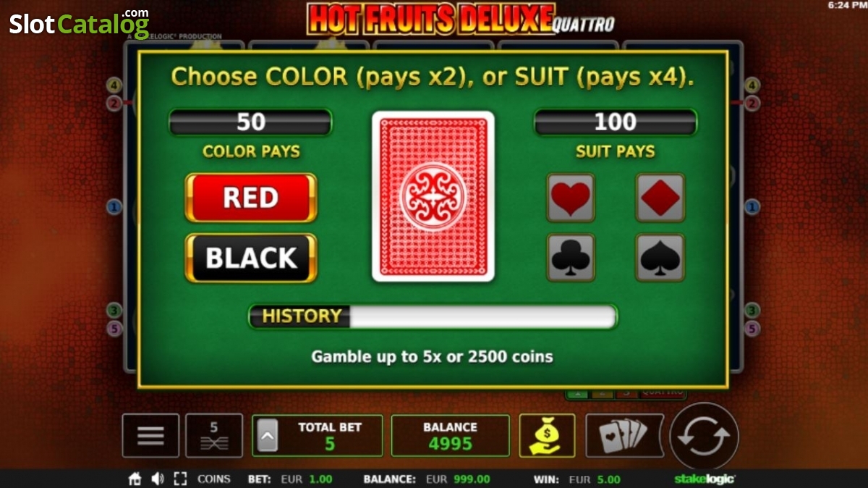
Task: Toggle fullscreen mode
Action: pos(181,479)
